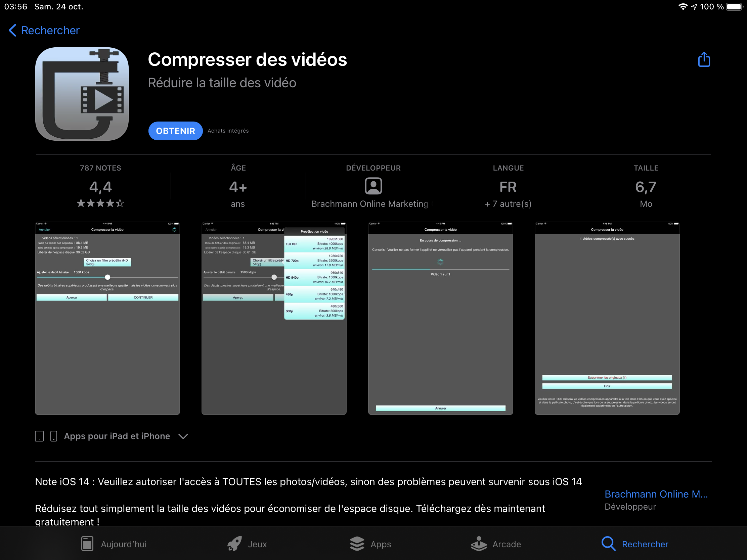Image resolution: width=747 pixels, height=560 pixels.
Task: Tap the iPhone device icon below screenshots
Action: (x=54, y=436)
